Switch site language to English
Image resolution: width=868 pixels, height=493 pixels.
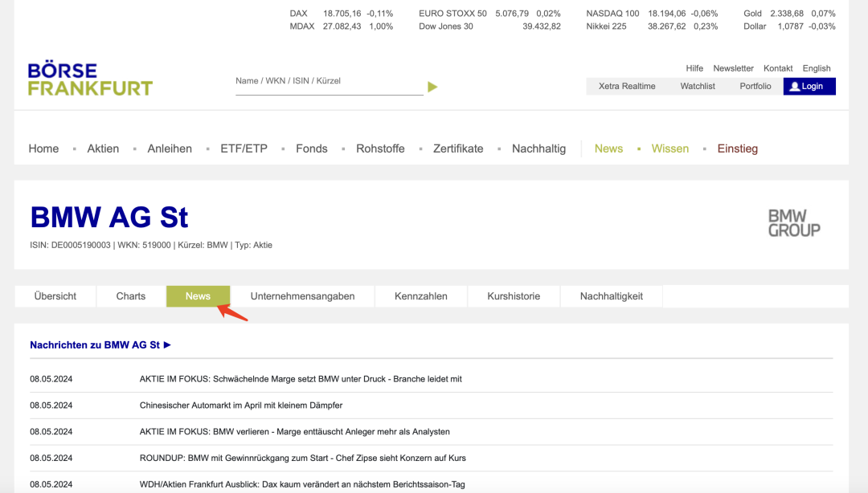coord(817,68)
